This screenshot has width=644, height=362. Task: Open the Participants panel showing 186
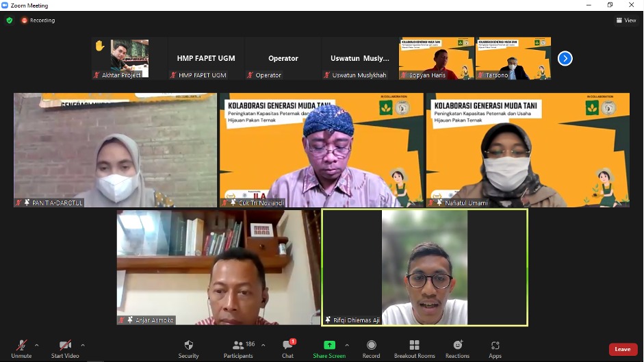pos(239,349)
